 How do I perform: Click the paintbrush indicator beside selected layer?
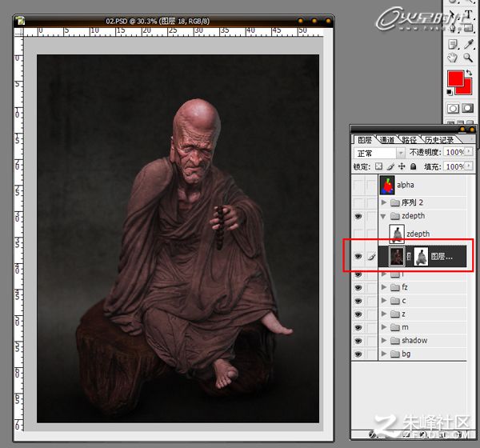[x=371, y=256]
